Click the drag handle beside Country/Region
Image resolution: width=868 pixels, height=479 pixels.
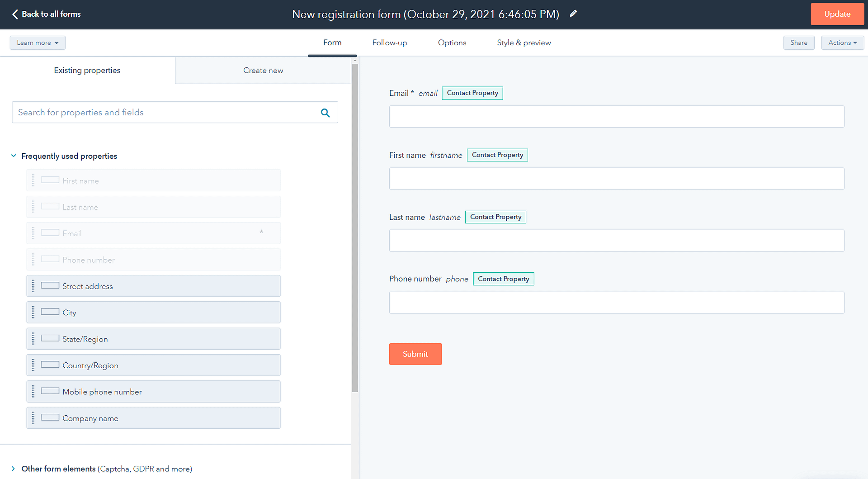click(33, 365)
